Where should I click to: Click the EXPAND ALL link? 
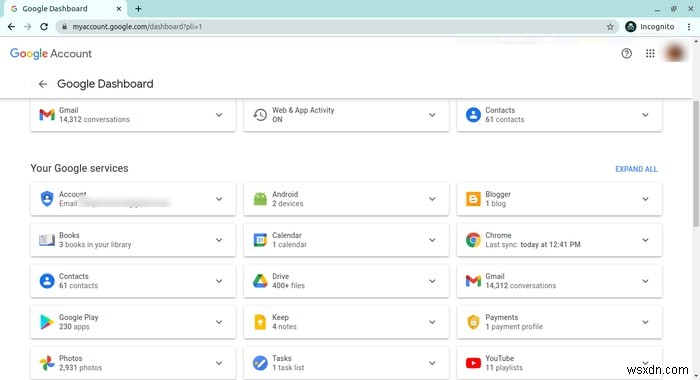[636, 169]
